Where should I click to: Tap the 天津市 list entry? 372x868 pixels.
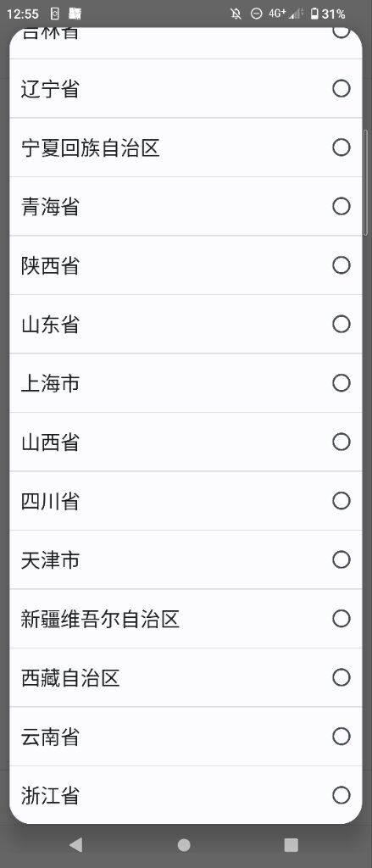pos(186,559)
